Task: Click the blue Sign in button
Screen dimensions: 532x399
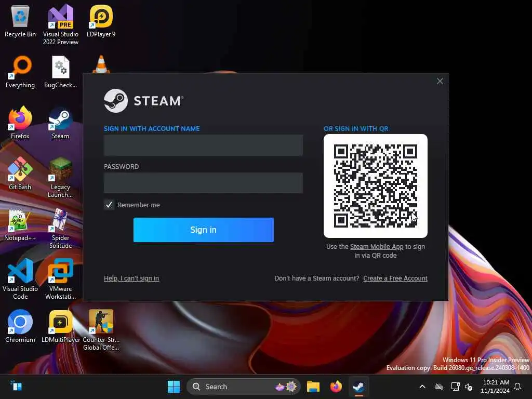Action: coord(203,230)
